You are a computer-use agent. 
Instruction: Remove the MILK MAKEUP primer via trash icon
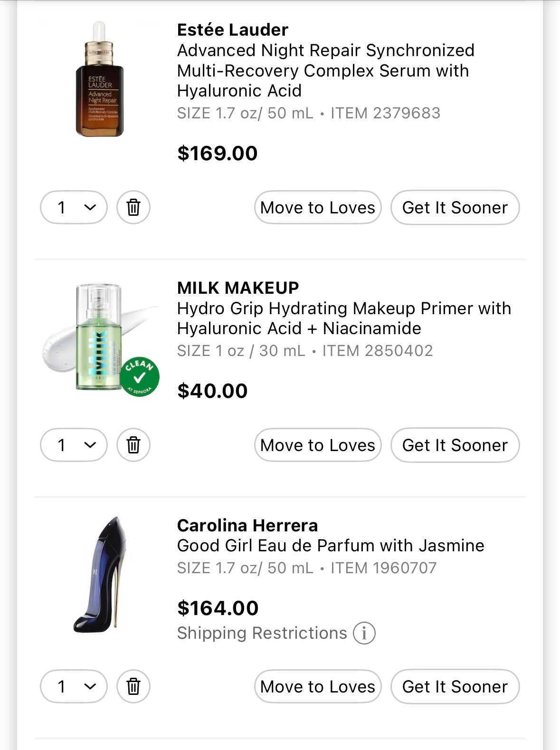pos(133,445)
